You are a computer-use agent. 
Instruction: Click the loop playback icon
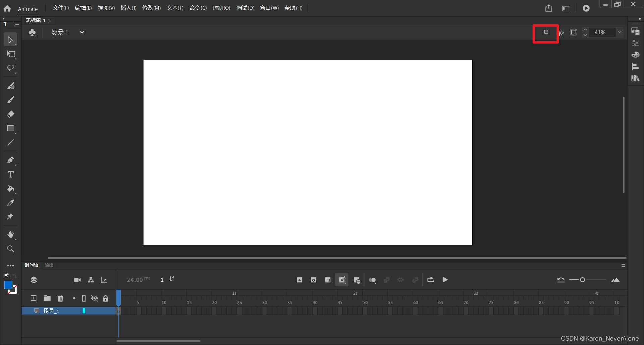[431, 280]
